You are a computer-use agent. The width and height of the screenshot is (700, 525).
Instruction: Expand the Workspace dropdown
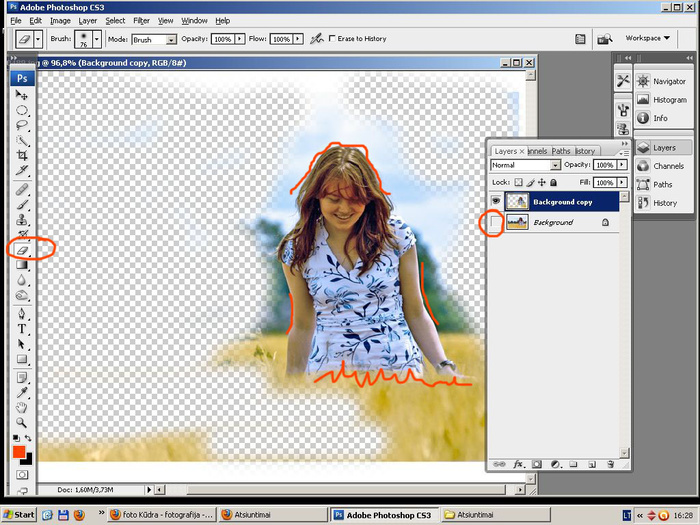[646, 38]
